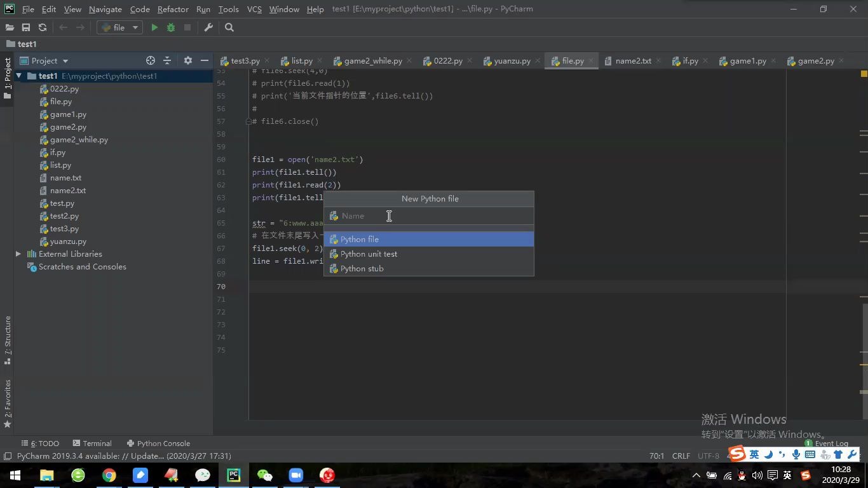This screenshot has width=868, height=488.
Task: Collapse the test1 project folder
Action: (19, 76)
